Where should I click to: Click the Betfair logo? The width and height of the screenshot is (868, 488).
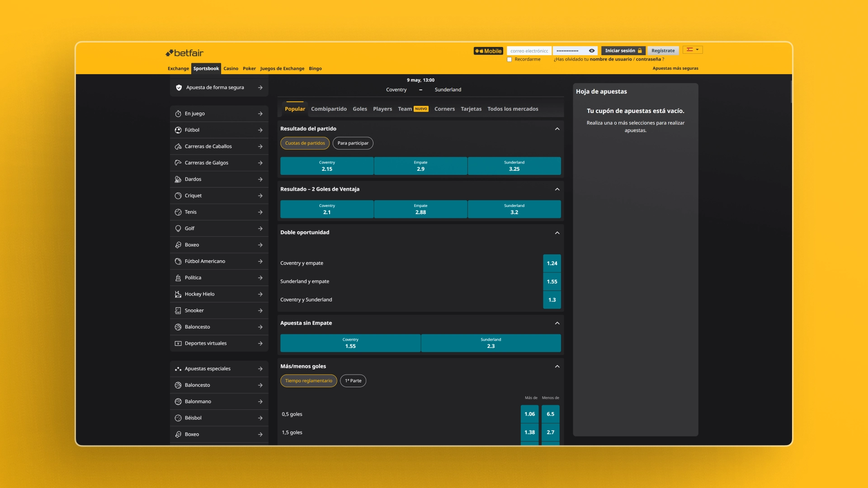(x=184, y=53)
